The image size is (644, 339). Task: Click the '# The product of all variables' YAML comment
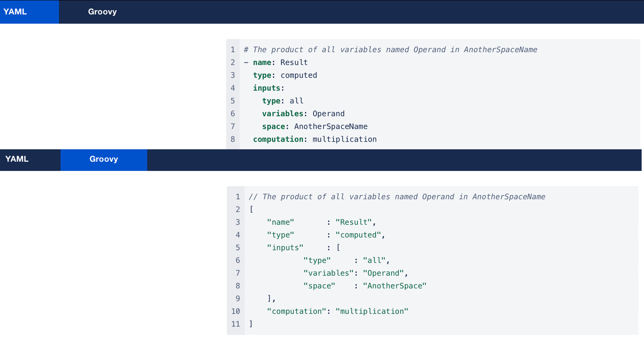pyautogui.click(x=390, y=50)
